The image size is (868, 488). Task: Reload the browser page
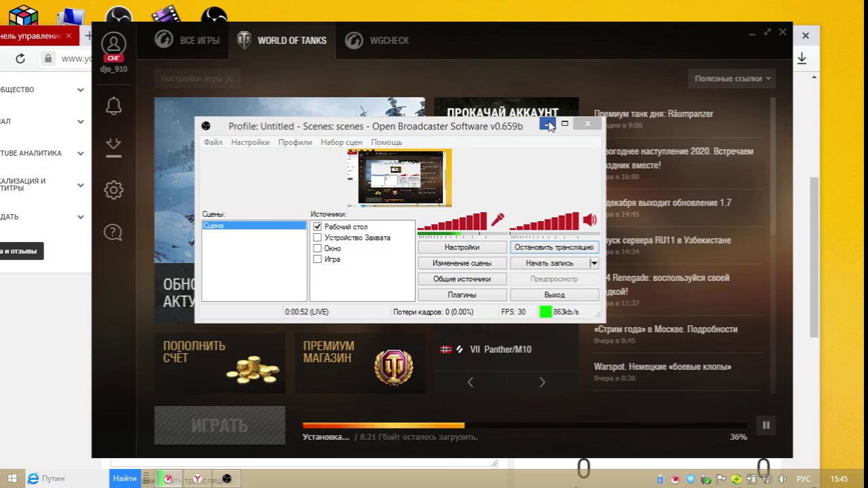pyautogui.click(x=20, y=59)
